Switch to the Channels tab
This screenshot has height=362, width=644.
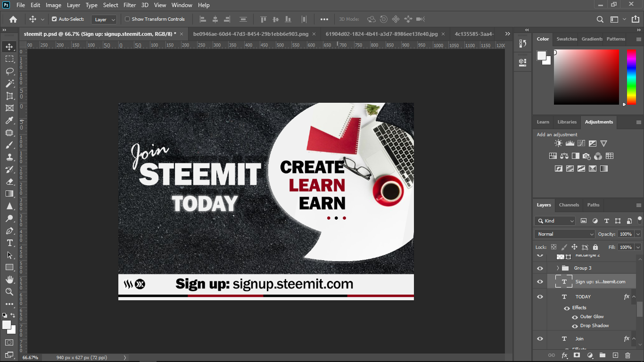point(569,205)
